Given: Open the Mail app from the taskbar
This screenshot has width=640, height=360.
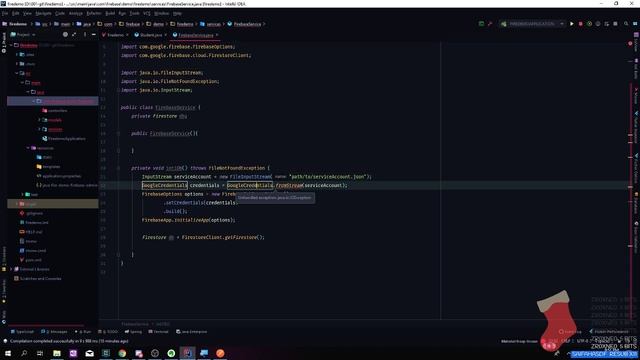Looking at the screenshot, I should 89,353.
